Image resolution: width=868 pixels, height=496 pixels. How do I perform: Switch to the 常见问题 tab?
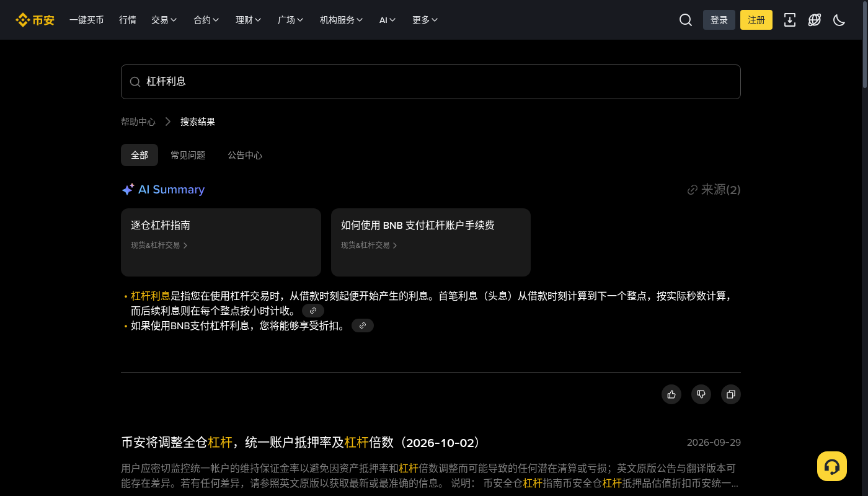(188, 155)
